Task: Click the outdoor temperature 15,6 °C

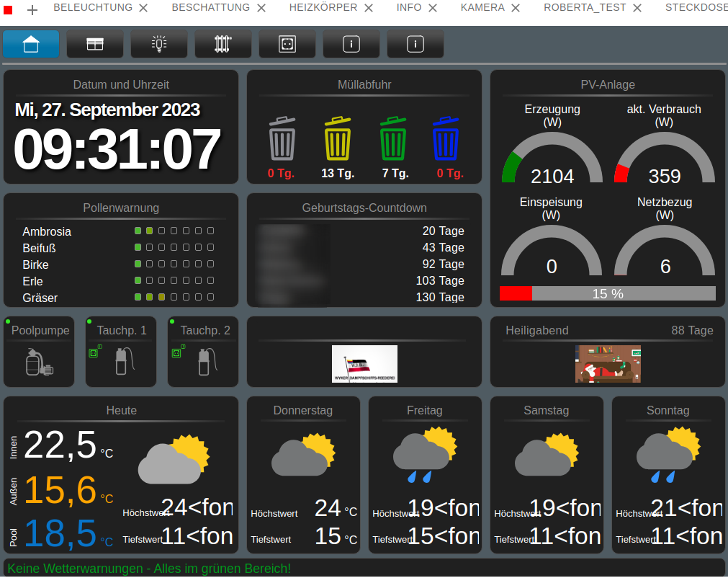Action: [x=68, y=490]
